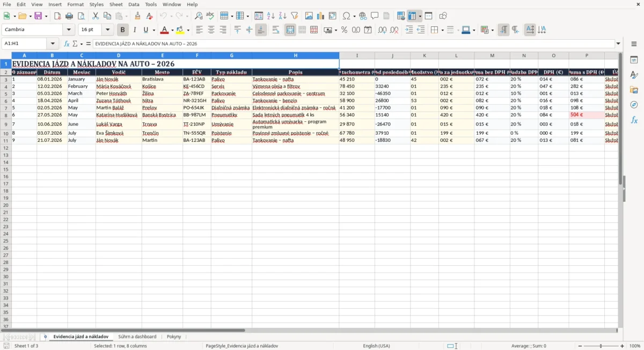The height and width of the screenshot is (350, 644).
Task: Click the zoom slider in status bar
Action: tap(601, 346)
